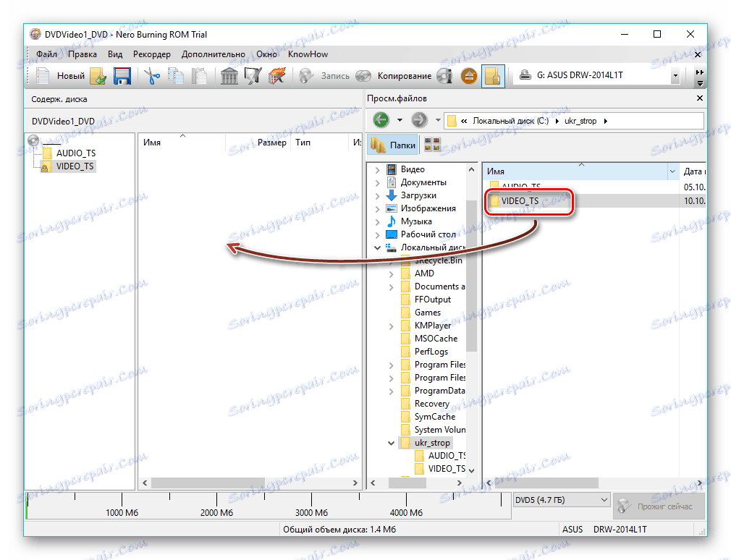731x560 pixels.
Task: Click the bank building toolbar icon
Action: click(229, 76)
